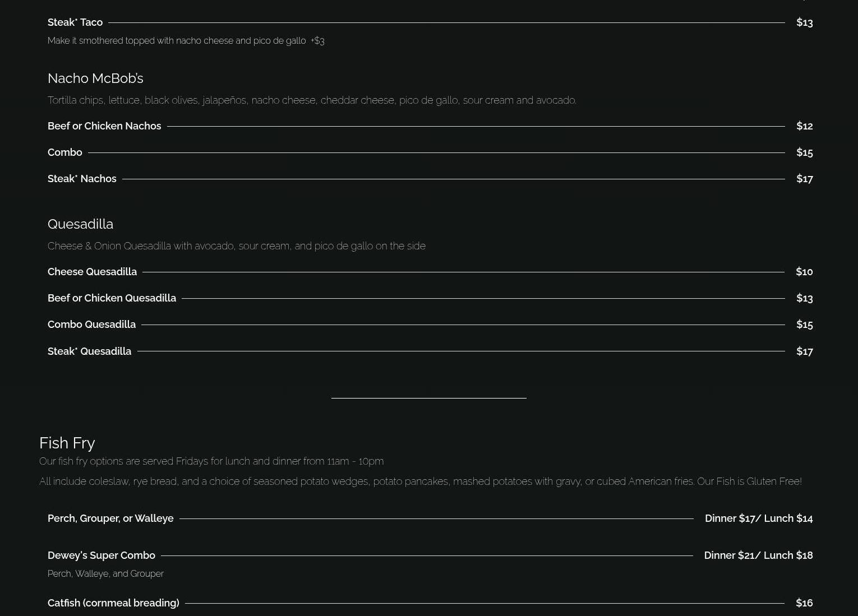The image size is (858, 616).
Task: Click the Dewey's Super Combo item
Action: click(x=102, y=555)
